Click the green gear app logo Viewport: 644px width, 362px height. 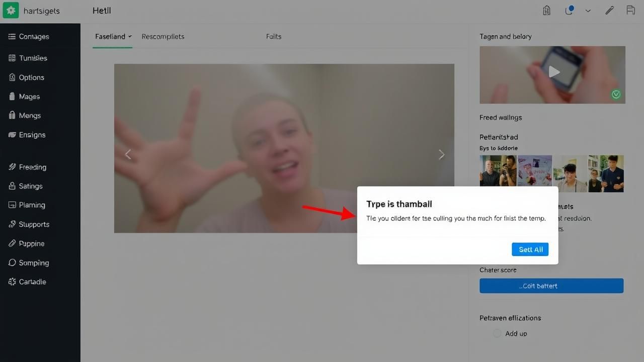click(11, 11)
